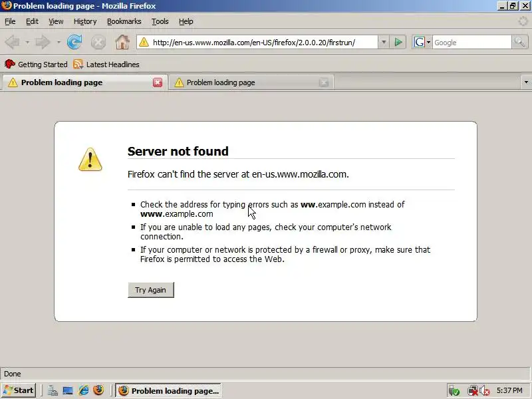
Task: Click Firefox logo in title bar
Action: point(7,6)
